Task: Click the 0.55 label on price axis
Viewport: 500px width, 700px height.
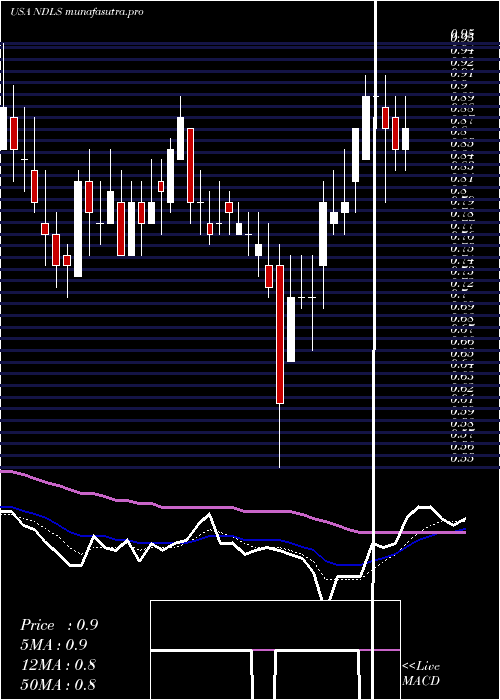Action: coord(462,458)
